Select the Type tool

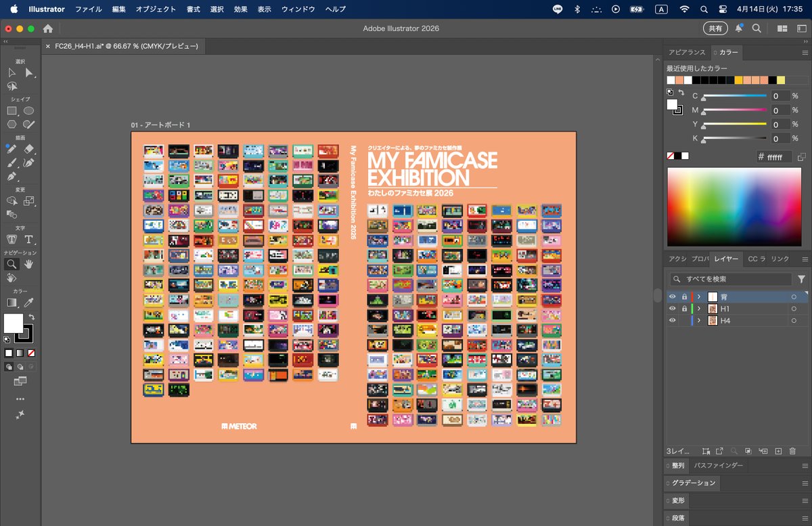29,240
